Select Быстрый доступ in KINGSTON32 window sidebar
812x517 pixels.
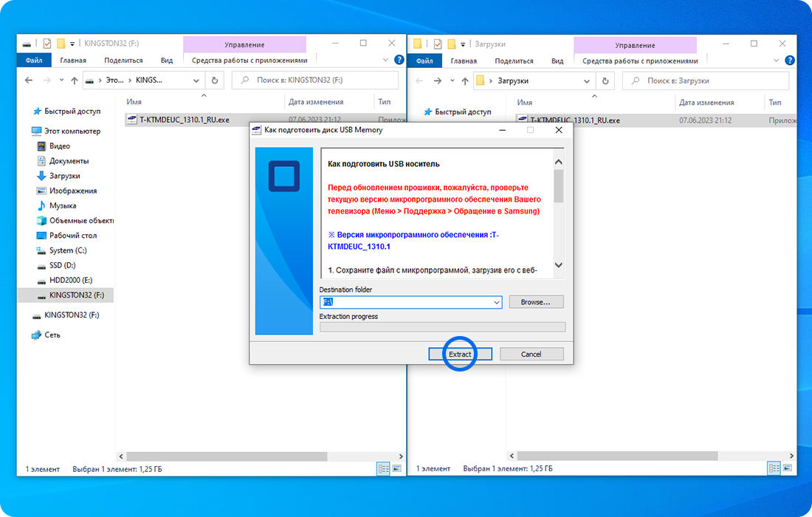[66, 112]
